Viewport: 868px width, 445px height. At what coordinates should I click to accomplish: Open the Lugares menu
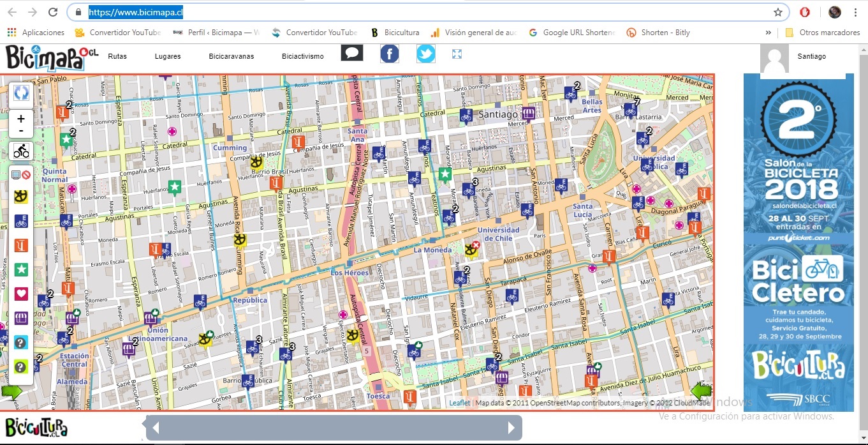coord(168,56)
